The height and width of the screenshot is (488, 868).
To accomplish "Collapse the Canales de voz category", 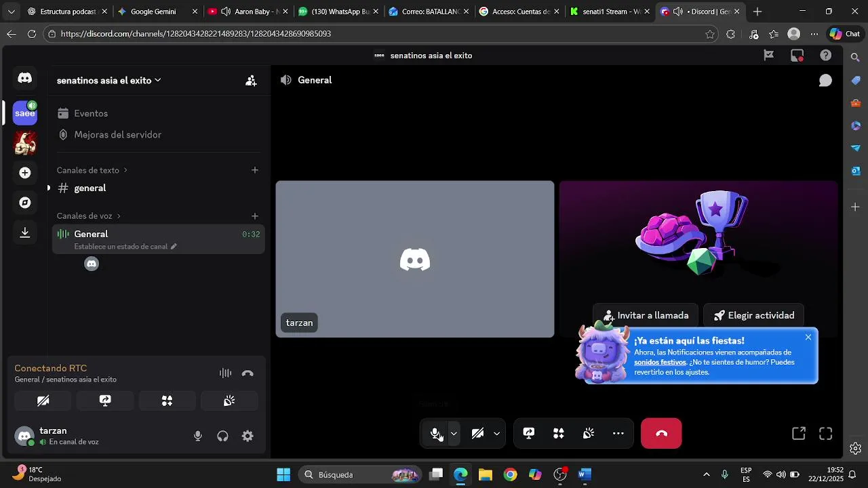I will coord(88,216).
